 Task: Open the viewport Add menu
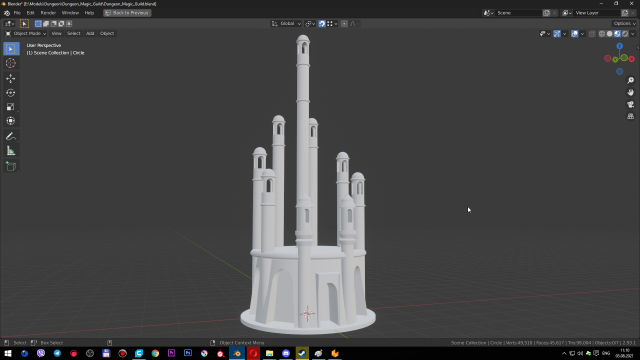[x=90, y=33]
